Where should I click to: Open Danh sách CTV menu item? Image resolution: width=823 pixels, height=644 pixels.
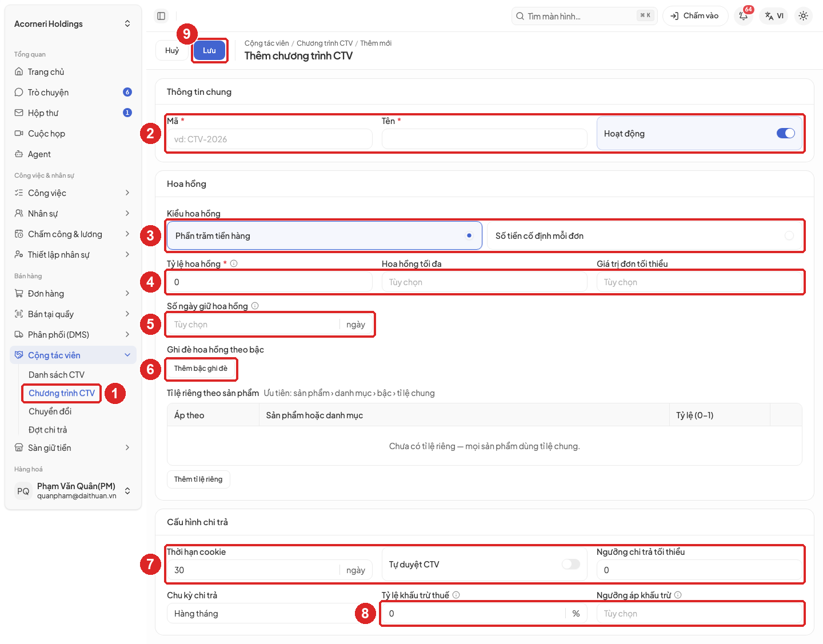pyautogui.click(x=57, y=374)
